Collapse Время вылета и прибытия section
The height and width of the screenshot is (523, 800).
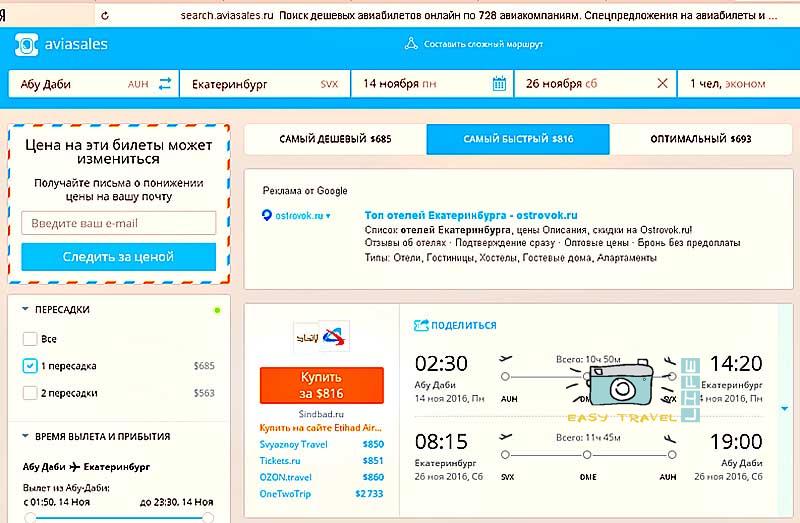click(25, 436)
